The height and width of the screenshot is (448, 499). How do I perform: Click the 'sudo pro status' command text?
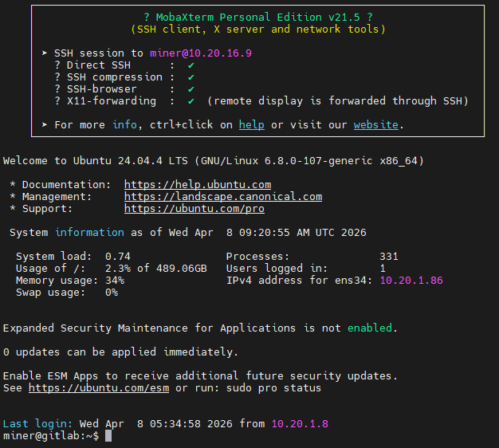tap(273, 388)
